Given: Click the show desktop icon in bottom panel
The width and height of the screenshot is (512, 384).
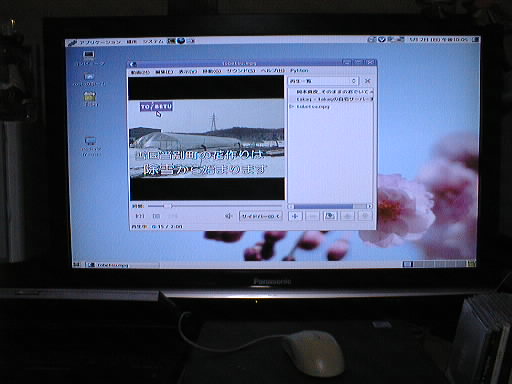Looking at the screenshot, I should (x=77, y=265).
